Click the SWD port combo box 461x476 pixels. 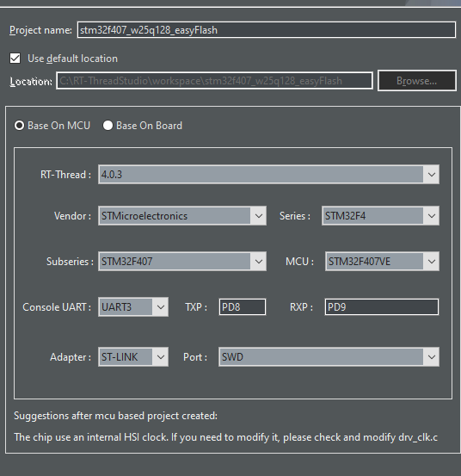pyautogui.click(x=329, y=356)
